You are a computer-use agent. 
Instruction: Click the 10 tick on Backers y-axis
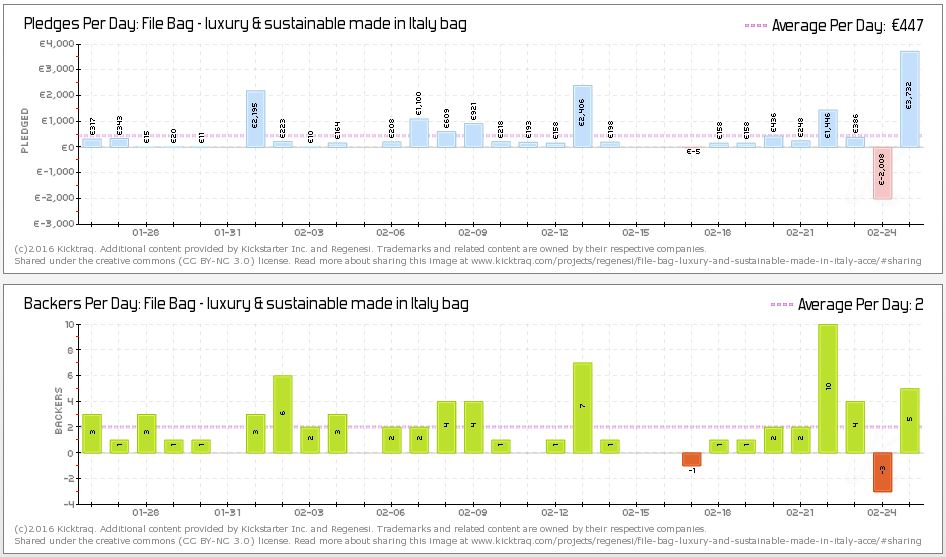coord(69,325)
